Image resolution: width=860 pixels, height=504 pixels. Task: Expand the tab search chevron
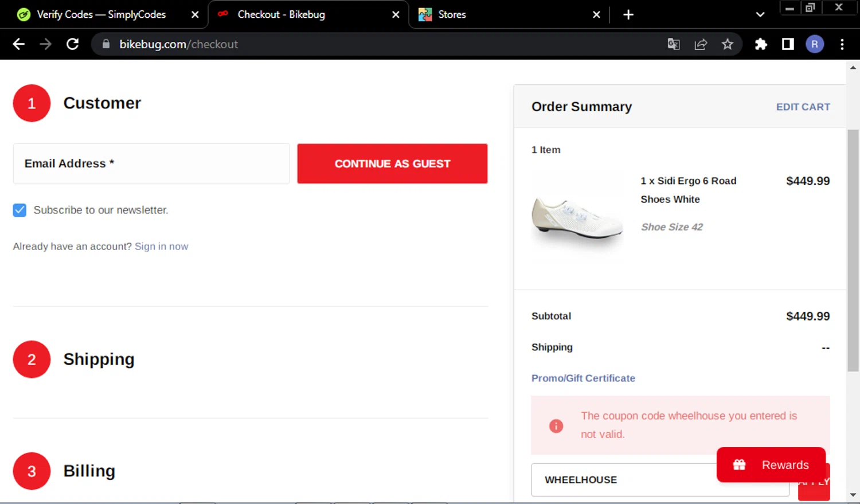[760, 14]
